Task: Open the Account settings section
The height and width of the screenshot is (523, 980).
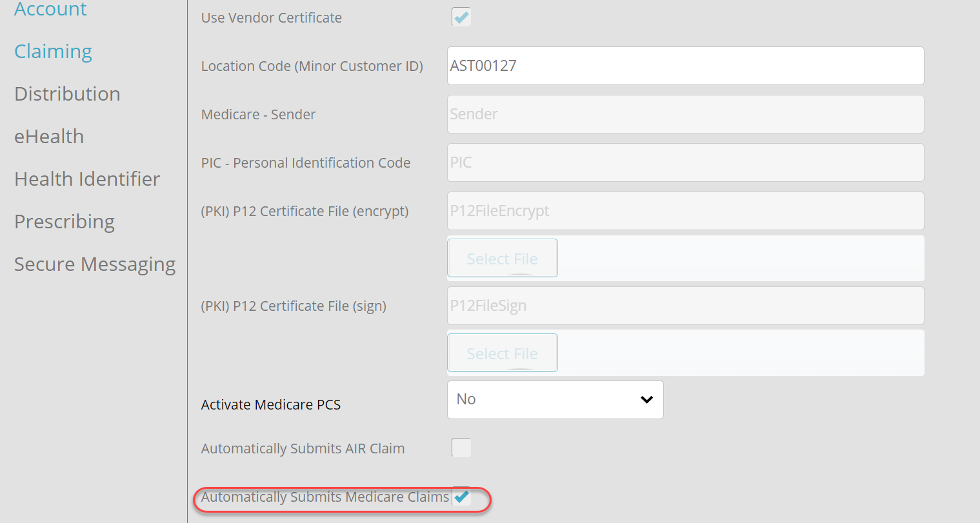Action: pyautogui.click(x=50, y=9)
